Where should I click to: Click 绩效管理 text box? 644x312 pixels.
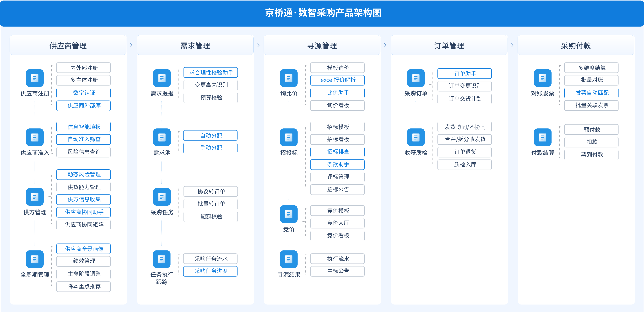pos(83,261)
